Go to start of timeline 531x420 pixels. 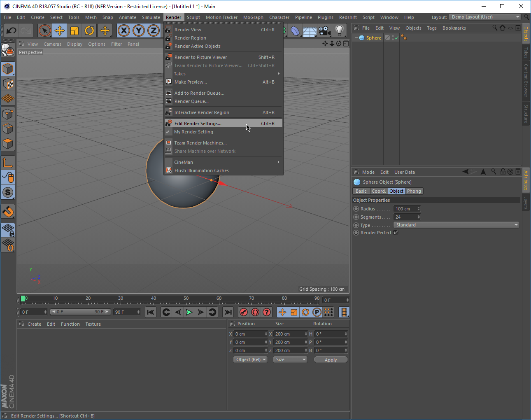tap(151, 312)
